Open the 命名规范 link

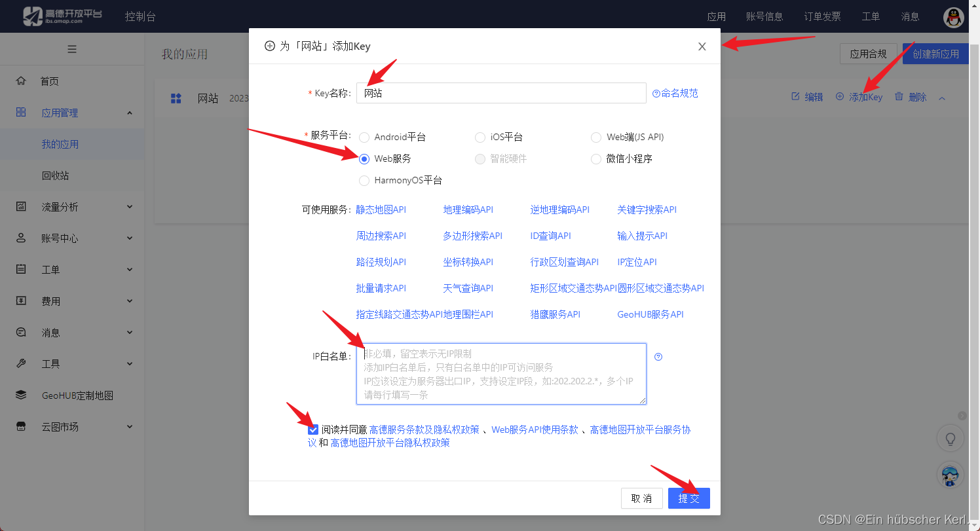click(675, 93)
